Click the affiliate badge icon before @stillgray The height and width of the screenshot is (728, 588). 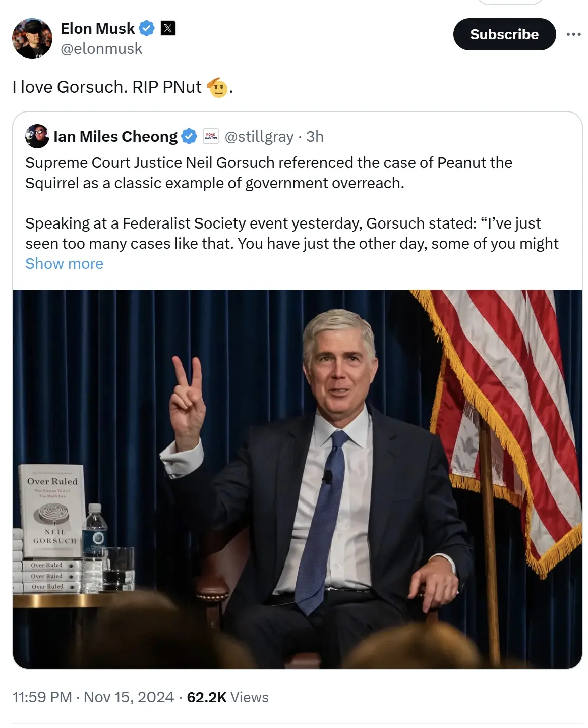[211, 136]
